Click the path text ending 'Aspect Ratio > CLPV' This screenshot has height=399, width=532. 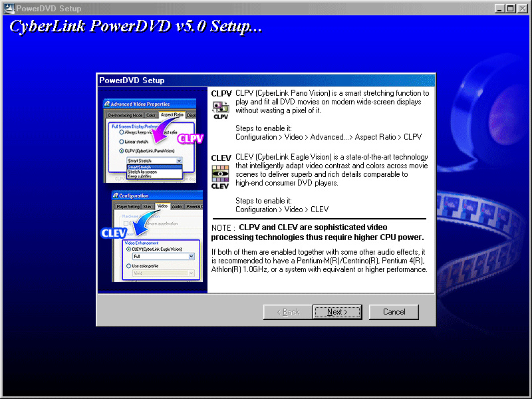pyautogui.click(x=329, y=137)
